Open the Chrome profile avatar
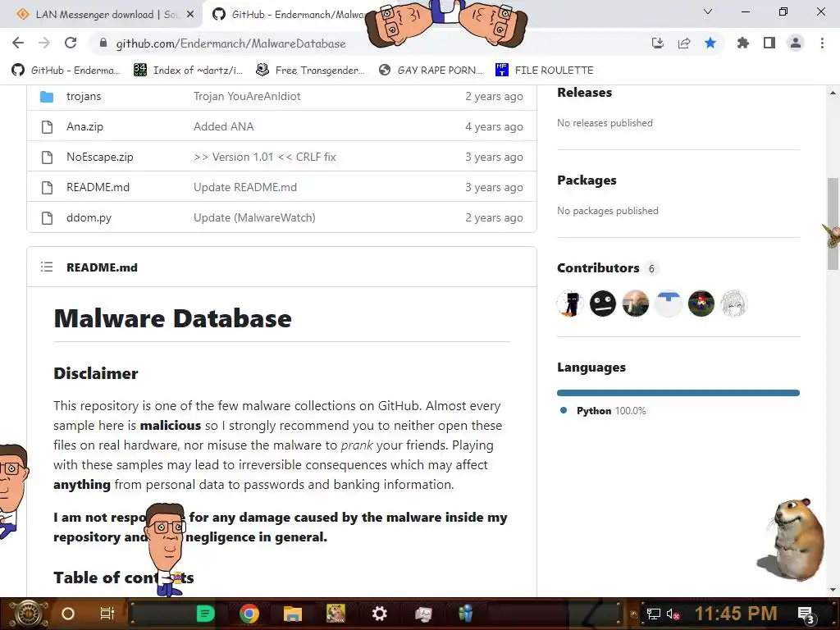Image resolution: width=840 pixels, height=630 pixels. [x=796, y=43]
